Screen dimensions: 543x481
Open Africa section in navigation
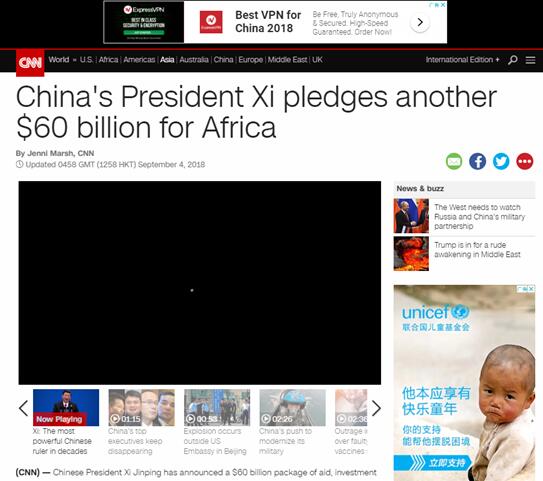[108, 60]
